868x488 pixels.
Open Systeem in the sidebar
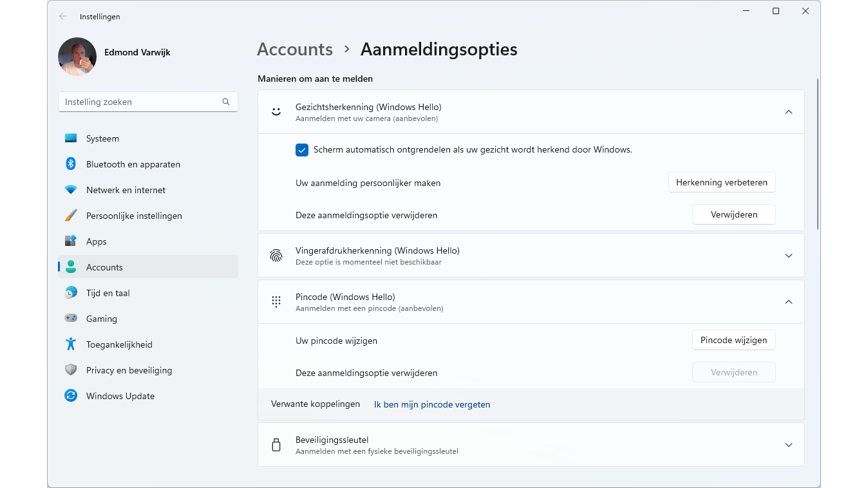pos(102,138)
